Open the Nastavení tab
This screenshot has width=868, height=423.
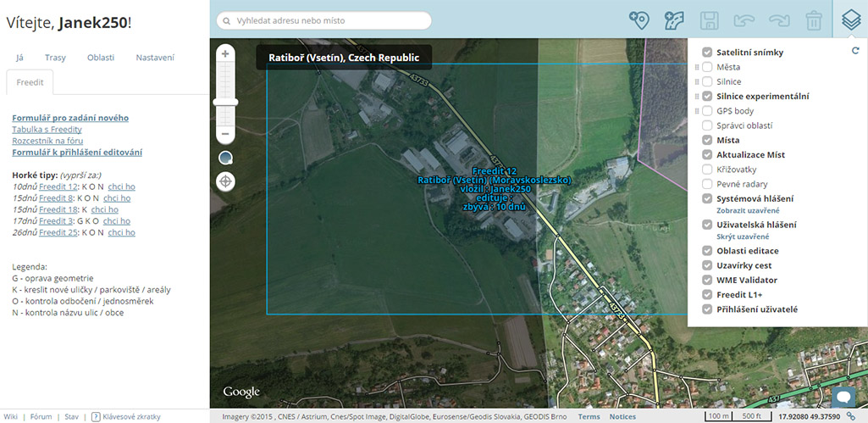(155, 58)
